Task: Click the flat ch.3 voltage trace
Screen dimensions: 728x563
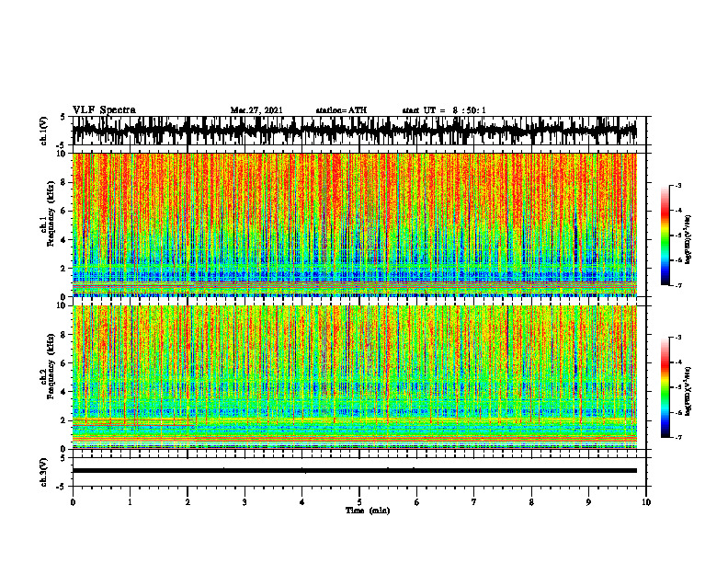Action: [355, 471]
